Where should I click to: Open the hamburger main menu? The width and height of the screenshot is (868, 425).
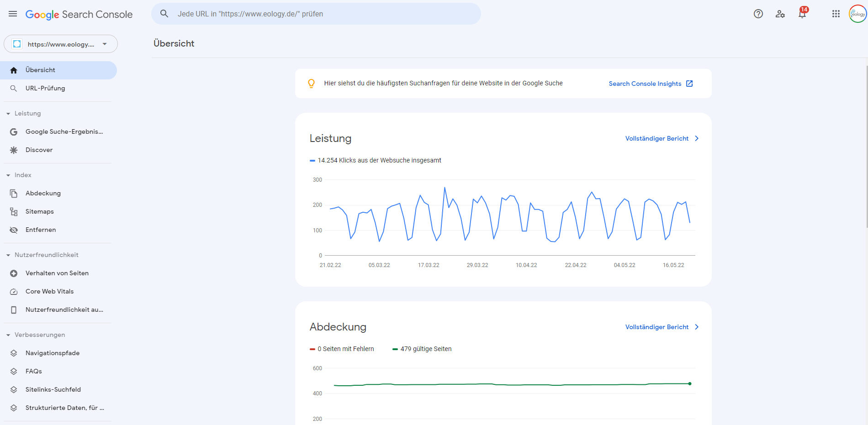pyautogui.click(x=13, y=14)
